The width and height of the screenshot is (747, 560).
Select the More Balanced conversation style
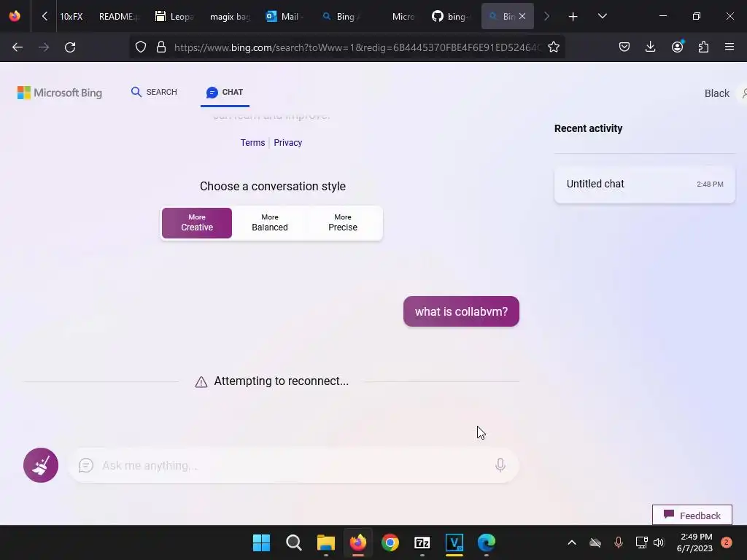coord(270,223)
